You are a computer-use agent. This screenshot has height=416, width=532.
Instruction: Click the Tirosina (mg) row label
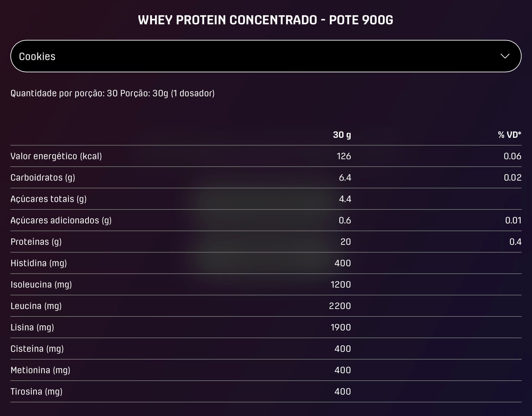coord(36,392)
